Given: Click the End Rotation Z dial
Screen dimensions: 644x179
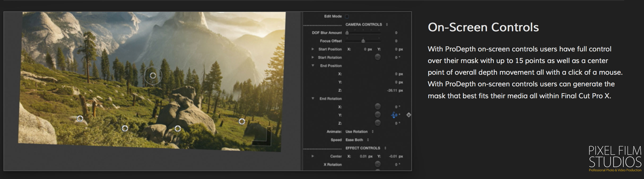Looking at the screenshot, I should click(x=377, y=123).
